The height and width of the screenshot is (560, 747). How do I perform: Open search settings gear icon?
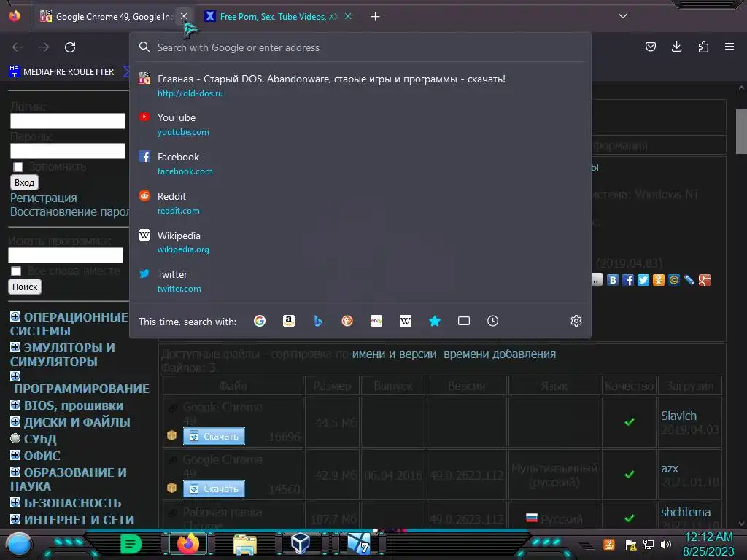(576, 321)
